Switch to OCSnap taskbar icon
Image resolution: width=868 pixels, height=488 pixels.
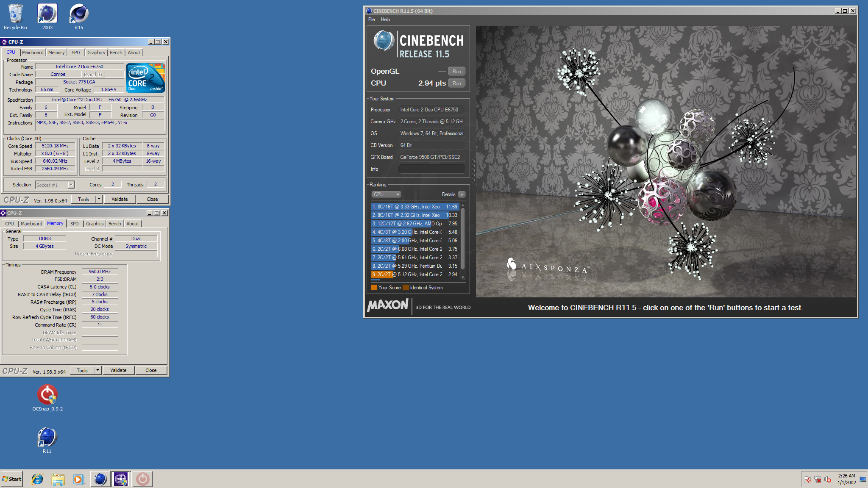coord(142,479)
